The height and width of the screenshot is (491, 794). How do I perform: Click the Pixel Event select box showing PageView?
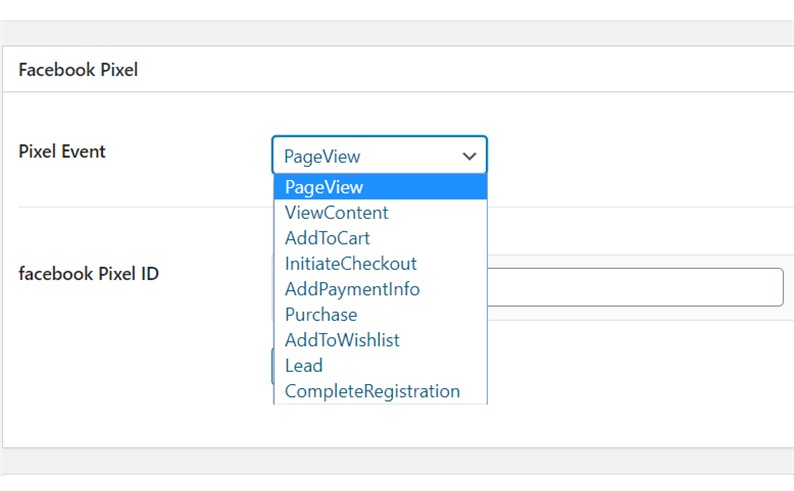(x=370, y=156)
